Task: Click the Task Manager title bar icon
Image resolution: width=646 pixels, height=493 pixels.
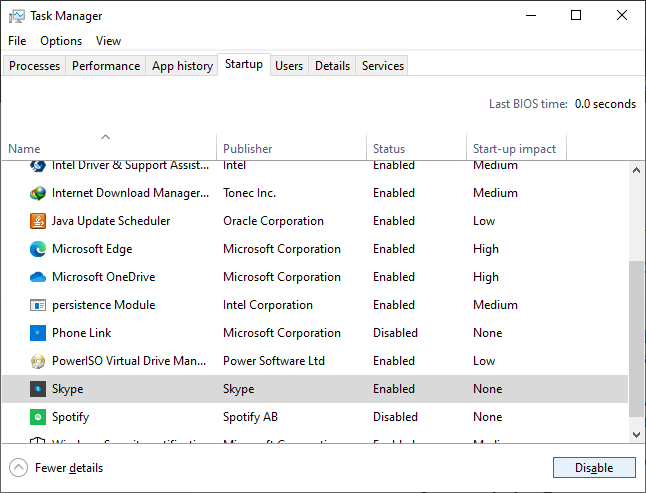Action: [16, 16]
